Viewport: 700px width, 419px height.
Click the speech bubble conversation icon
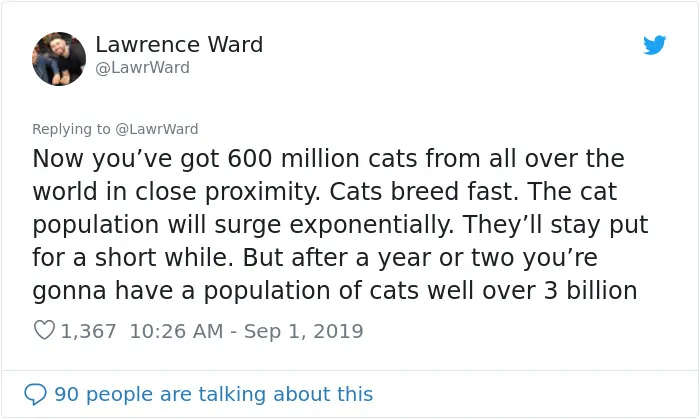pyautogui.click(x=35, y=394)
